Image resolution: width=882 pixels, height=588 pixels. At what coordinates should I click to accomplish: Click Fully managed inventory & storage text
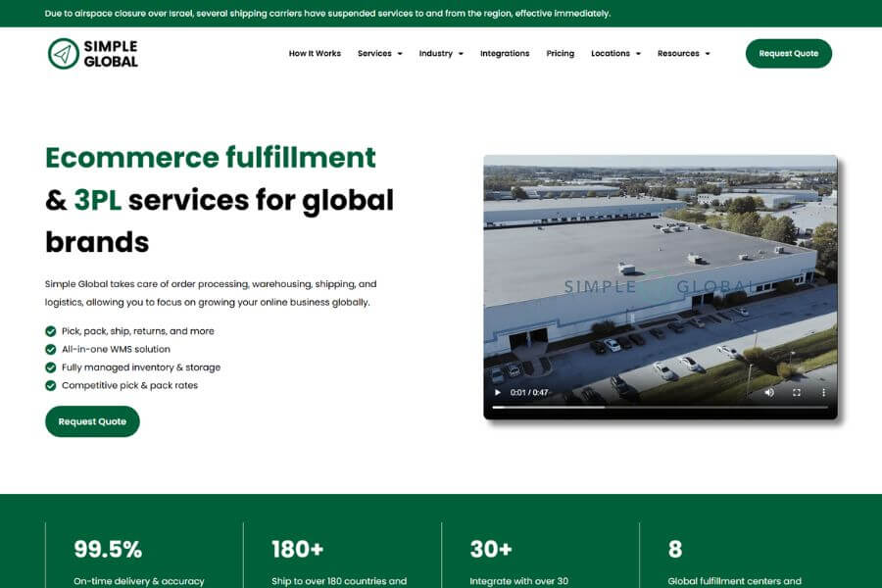(141, 367)
